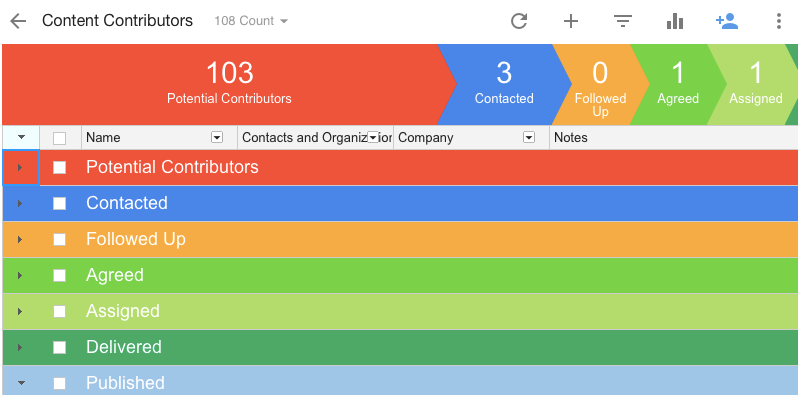Tick the select-all checkbox in header row

pos(60,138)
